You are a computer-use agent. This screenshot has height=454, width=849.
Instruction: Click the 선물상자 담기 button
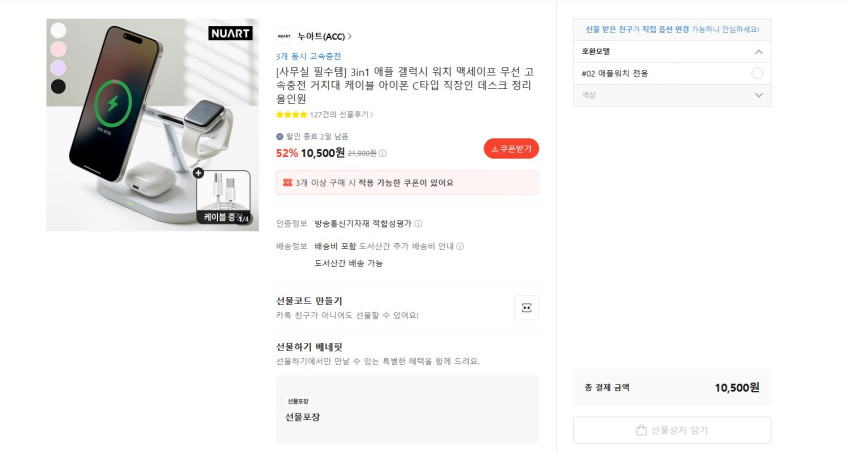click(x=671, y=430)
